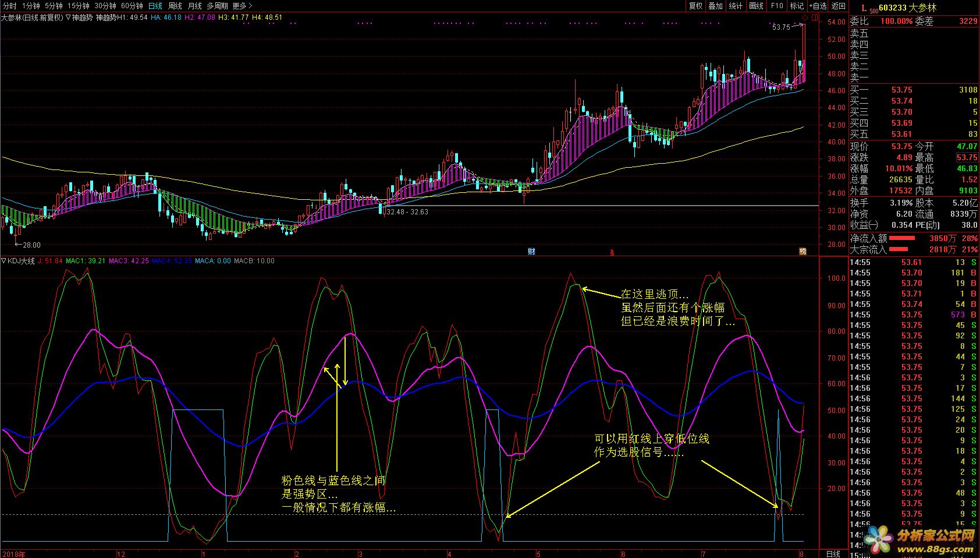Screen dimensions: 980x558
Task: Select the 1分钟 period tab
Action: tap(31, 6)
